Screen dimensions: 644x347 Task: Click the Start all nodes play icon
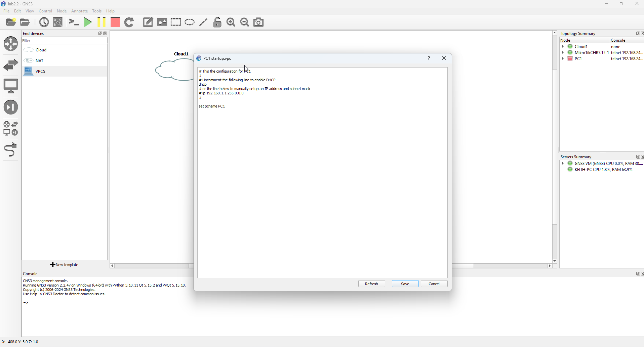88,23
